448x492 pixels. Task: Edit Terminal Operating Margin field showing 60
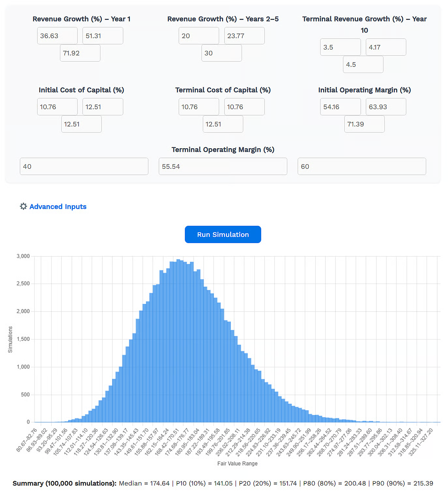tap(362, 166)
